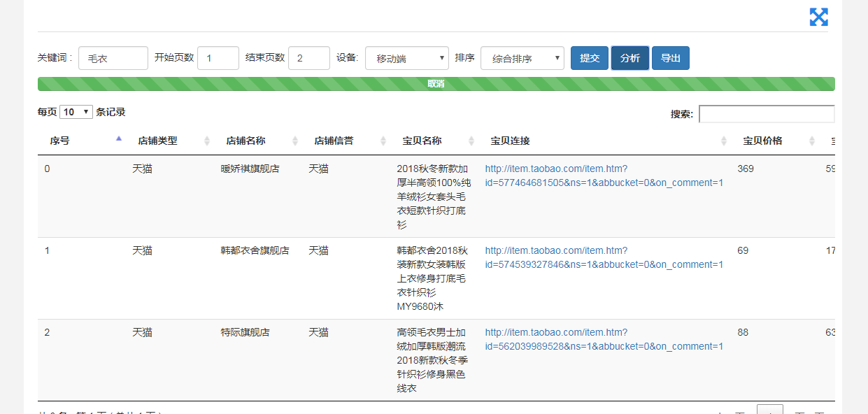
Task: Sort the 店铺名称 column
Action: pos(294,141)
